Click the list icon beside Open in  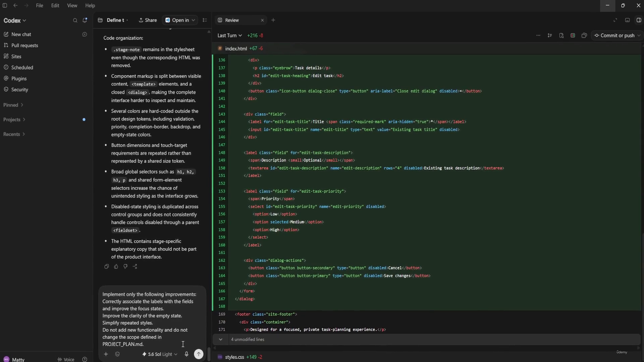tap(205, 20)
